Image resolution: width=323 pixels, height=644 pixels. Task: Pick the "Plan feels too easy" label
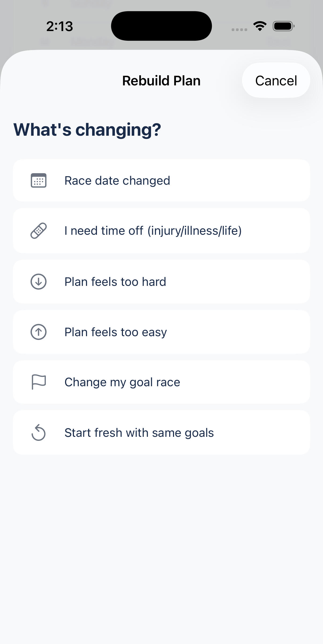coord(116,332)
